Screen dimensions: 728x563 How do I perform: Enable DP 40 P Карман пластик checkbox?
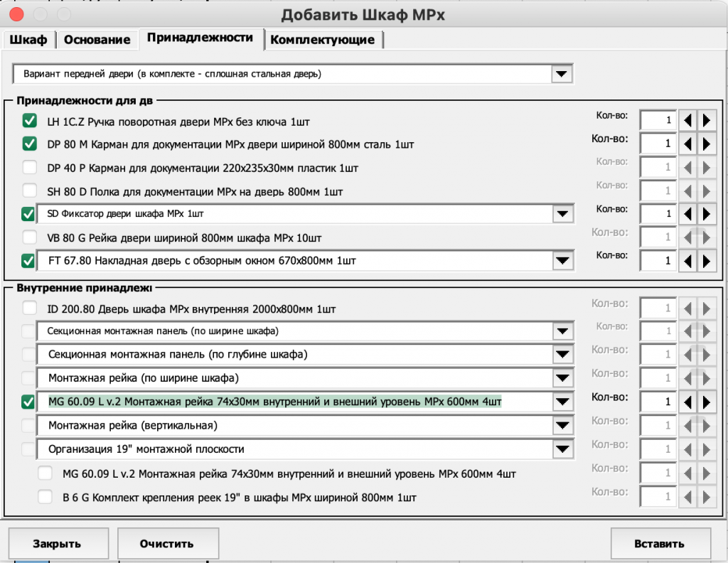point(30,168)
